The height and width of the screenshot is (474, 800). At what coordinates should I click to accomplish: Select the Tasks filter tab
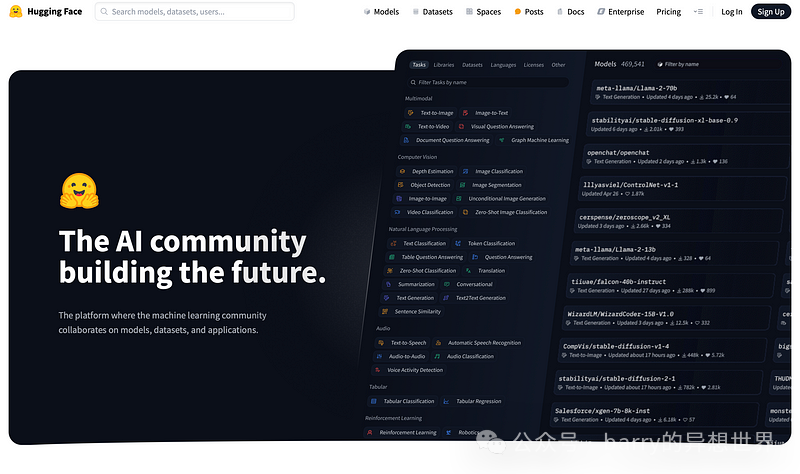tap(419, 65)
